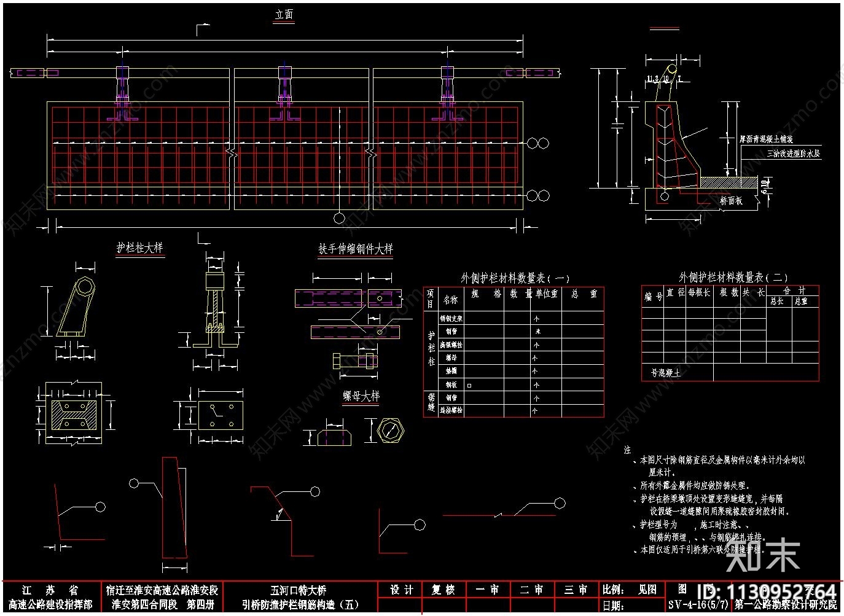This screenshot has width=844, height=616.
Task: Select the yellow bolt drawing above 螺母大样
Action: 355,361
